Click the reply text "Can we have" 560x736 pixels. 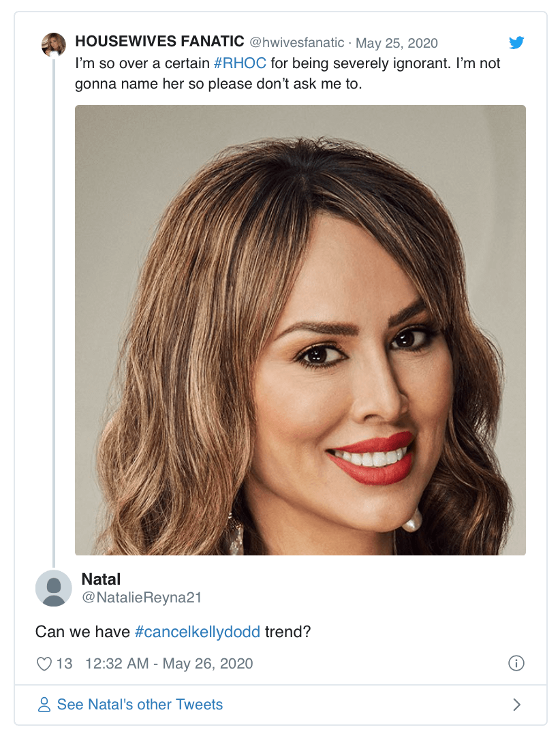tap(82, 632)
